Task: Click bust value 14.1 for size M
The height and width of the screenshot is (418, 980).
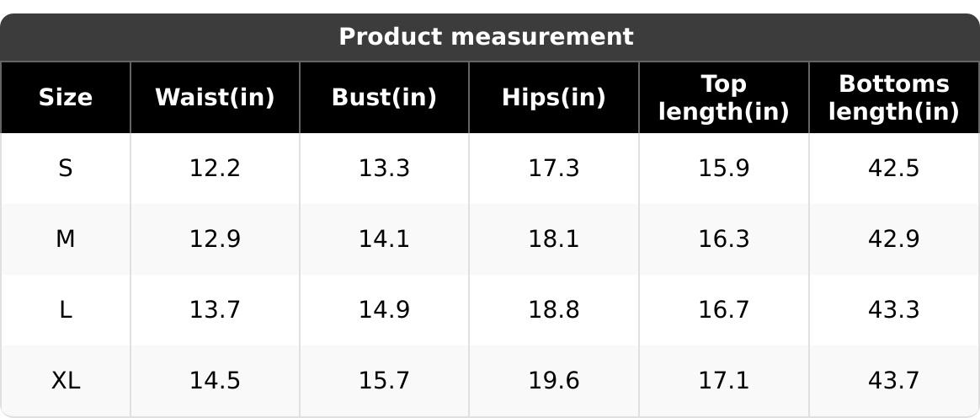Action: click(x=385, y=239)
